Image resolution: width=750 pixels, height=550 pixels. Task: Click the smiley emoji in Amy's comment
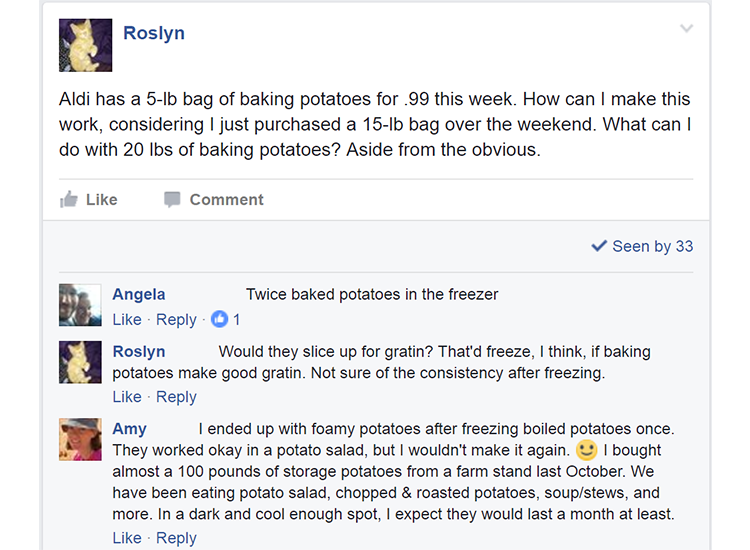pos(587,450)
